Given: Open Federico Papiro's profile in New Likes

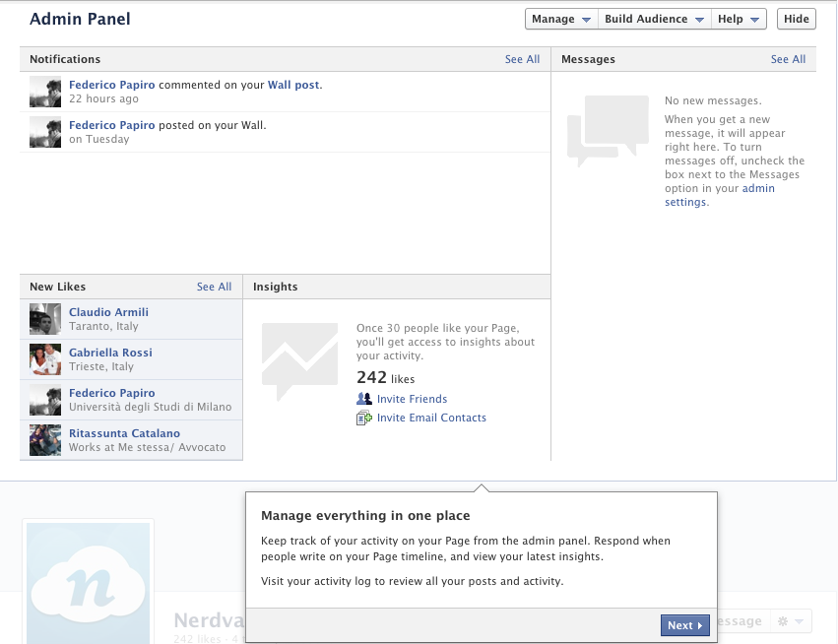Looking at the screenshot, I should click(111, 393).
